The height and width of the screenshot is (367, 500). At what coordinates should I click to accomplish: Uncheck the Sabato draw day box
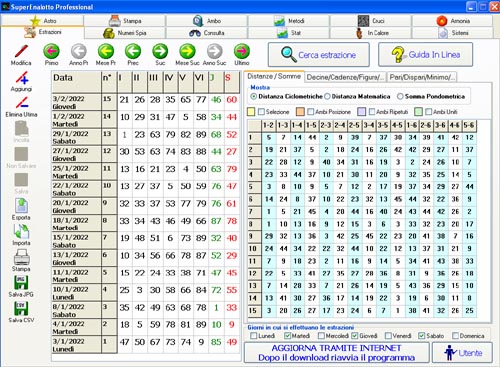422,336
